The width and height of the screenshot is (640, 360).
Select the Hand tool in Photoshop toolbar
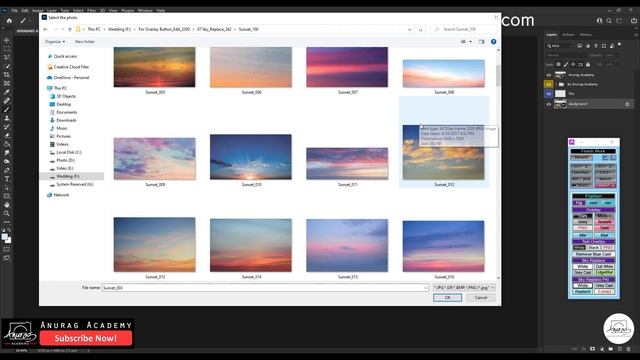click(x=7, y=205)
